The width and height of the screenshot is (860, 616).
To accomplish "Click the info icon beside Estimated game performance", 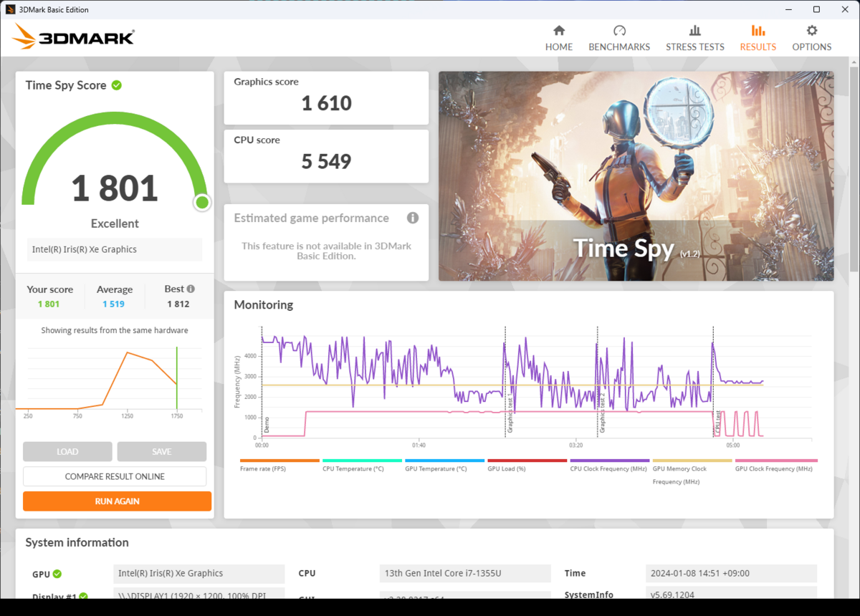I will (412, 218).
